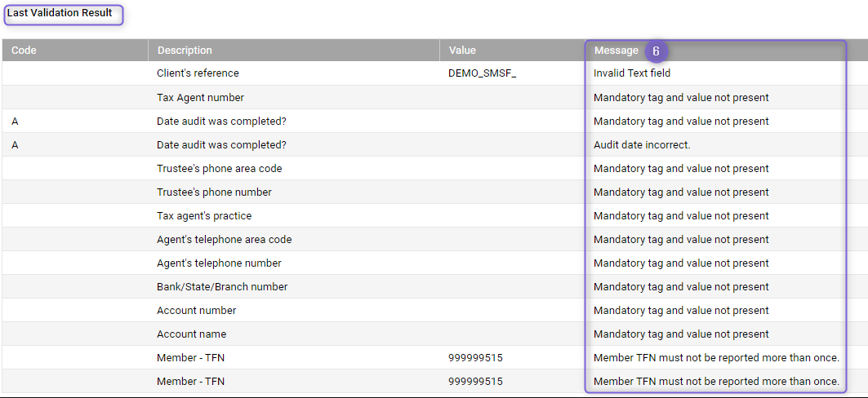
Task: Click the Value column header
Action: pos(513,51)
